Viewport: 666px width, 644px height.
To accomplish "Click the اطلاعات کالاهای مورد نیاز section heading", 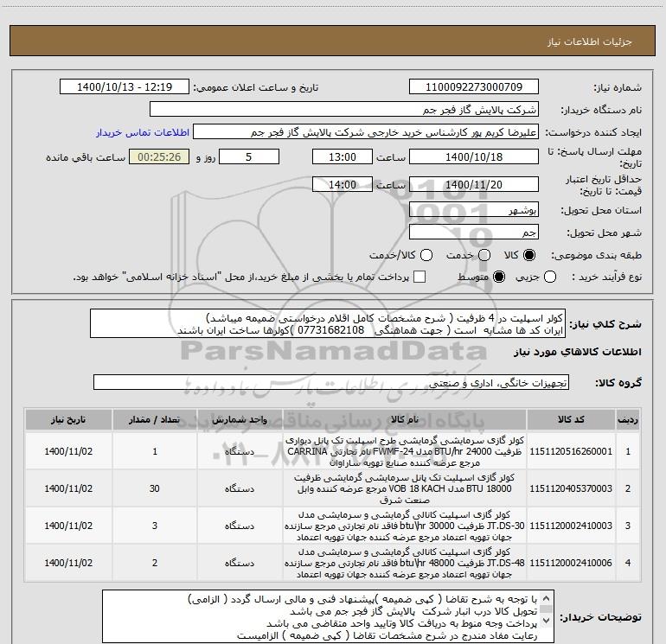I will [x=578, y=353].
